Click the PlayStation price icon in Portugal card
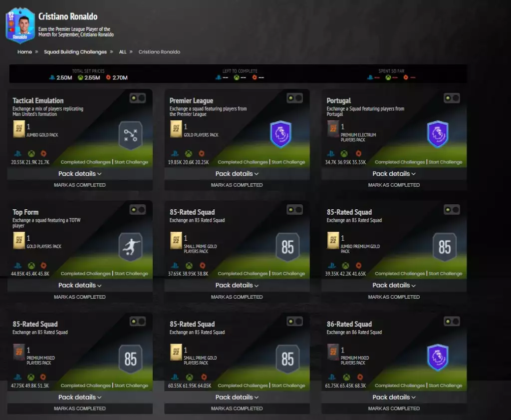 click(x=331, y=154)
